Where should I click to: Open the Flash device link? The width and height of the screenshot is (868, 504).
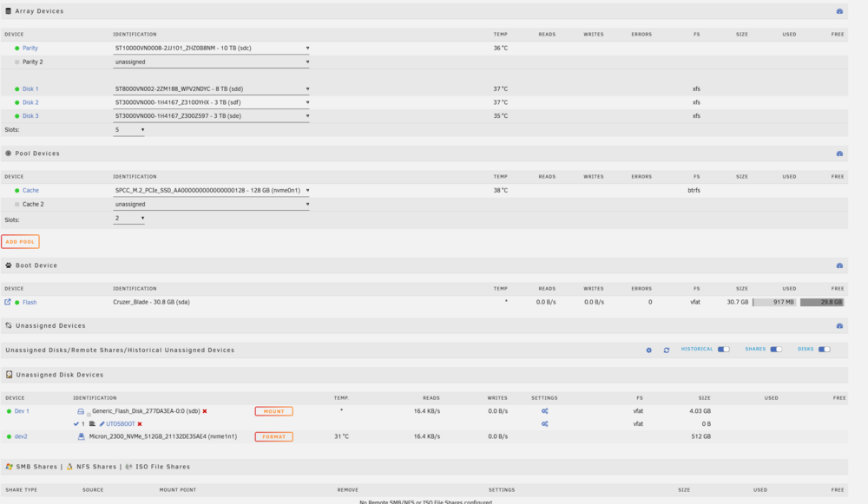coord(30,303)
